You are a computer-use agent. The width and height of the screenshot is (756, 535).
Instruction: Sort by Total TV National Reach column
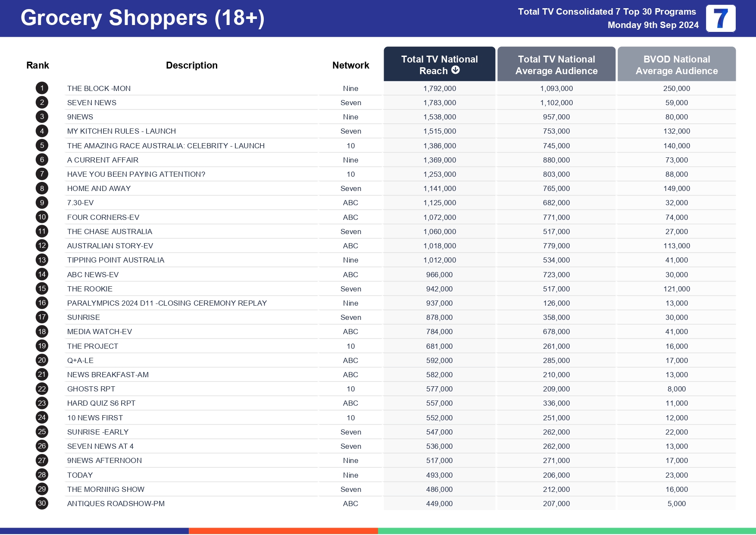[439, 64]
